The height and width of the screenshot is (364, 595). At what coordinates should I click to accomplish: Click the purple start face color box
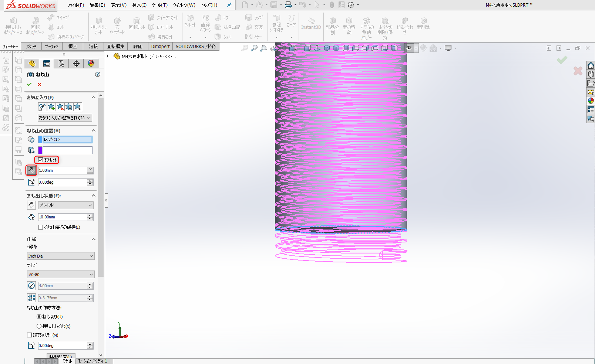pos(40,150)
